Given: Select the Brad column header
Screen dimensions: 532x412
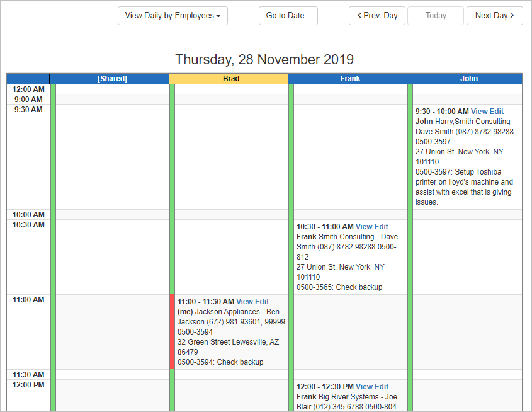Looking at the screenshot, I should [x=231, y=79].
